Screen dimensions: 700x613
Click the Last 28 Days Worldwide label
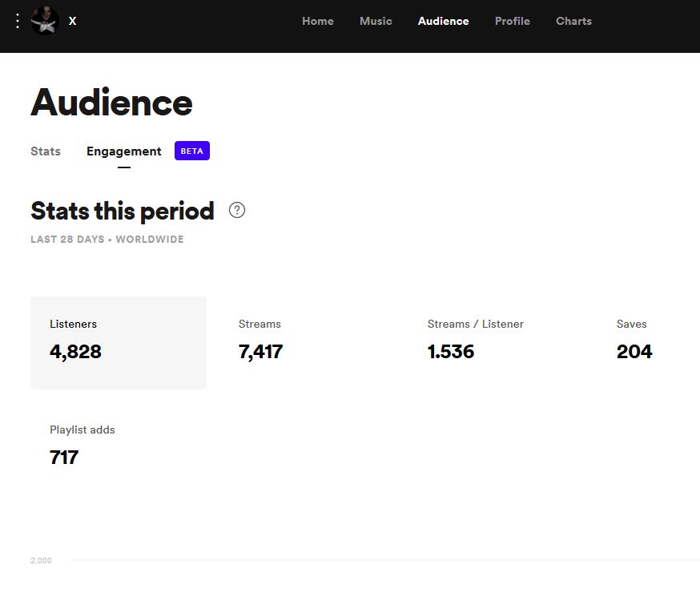[x=107, y=240]
